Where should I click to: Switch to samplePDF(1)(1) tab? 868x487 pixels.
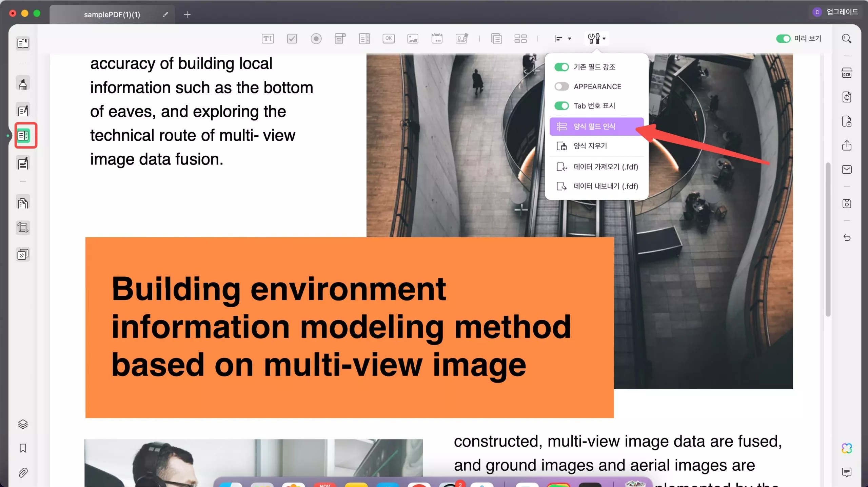click(x=112, y=15)
